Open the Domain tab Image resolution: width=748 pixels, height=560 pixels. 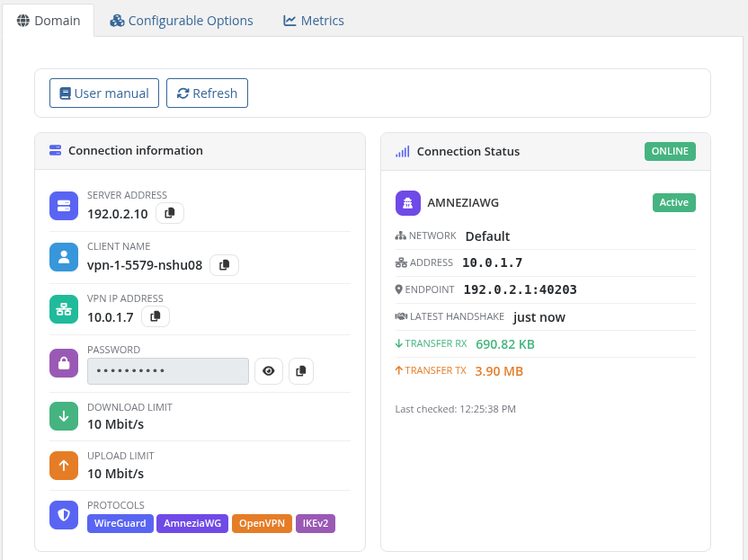coord(49,21)
